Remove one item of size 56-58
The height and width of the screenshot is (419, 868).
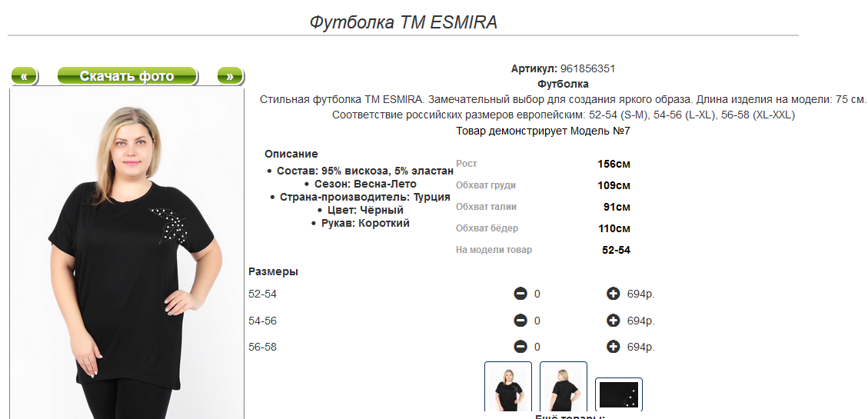point(520,347)
